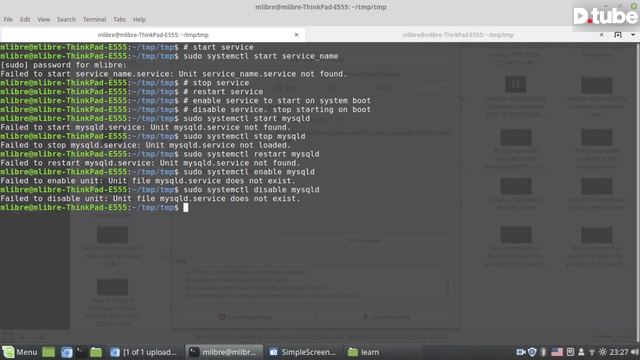Click Start preview in background recorder window
Image resolution: width=640 pixels, height=360 pixels.
point(364,241)
